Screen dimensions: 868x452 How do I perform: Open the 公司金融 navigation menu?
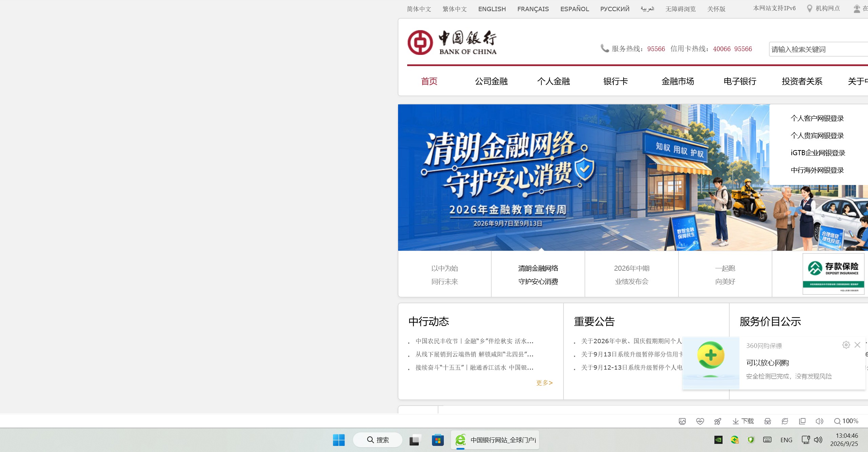point(491,81)
